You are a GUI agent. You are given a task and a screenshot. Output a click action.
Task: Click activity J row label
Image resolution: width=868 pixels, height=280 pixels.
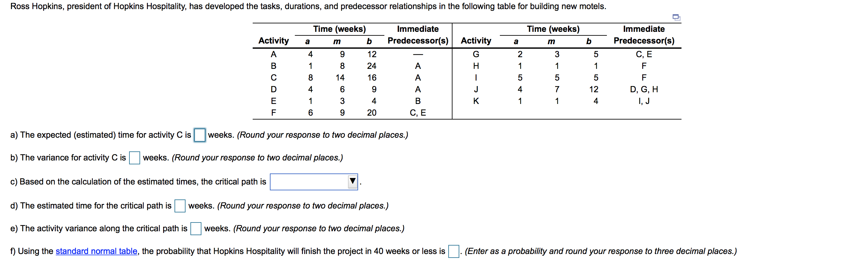point(476,89)
